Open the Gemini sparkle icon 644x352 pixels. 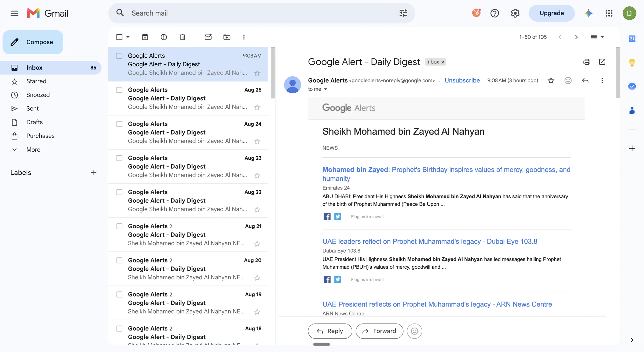588,13
